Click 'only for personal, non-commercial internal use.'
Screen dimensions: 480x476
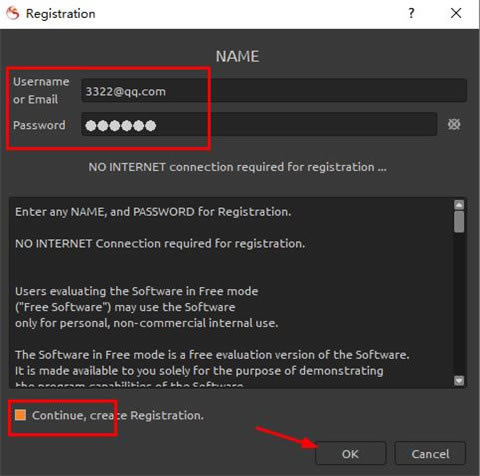[147, 323]
